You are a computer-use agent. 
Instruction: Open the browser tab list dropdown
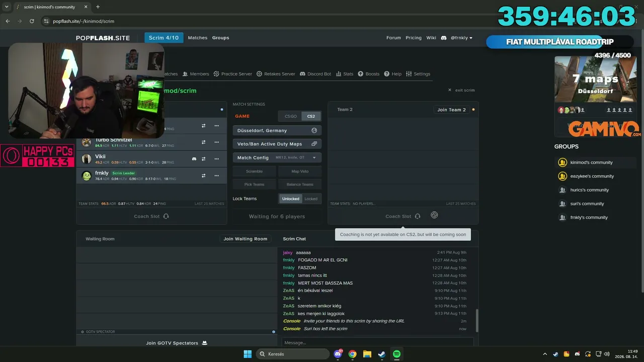[7, 7]
